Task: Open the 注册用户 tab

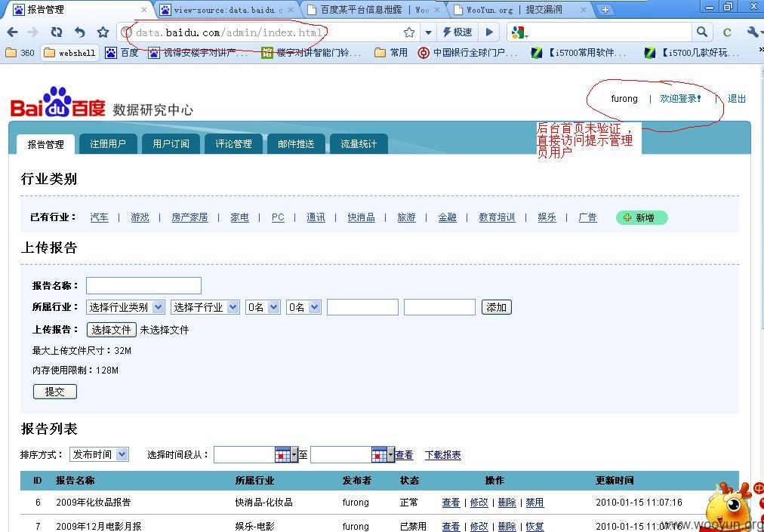Action: pos(108,143)
